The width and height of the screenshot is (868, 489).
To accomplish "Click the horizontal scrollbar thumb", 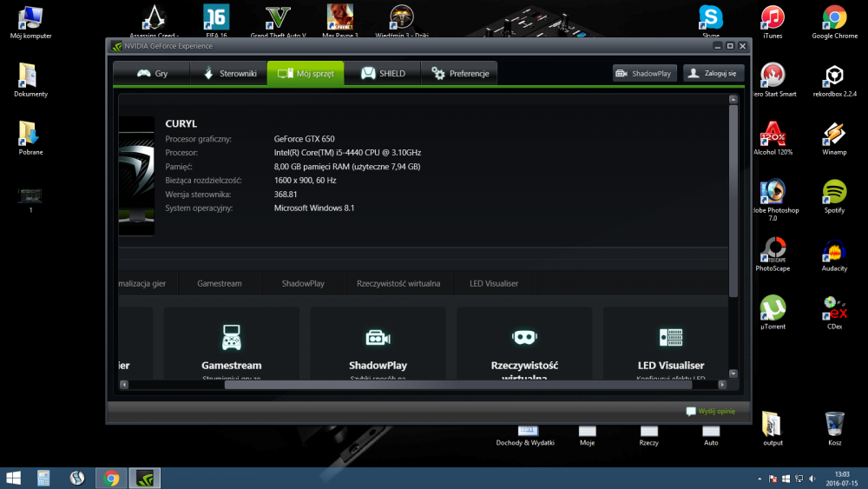I will pos(457,384).
